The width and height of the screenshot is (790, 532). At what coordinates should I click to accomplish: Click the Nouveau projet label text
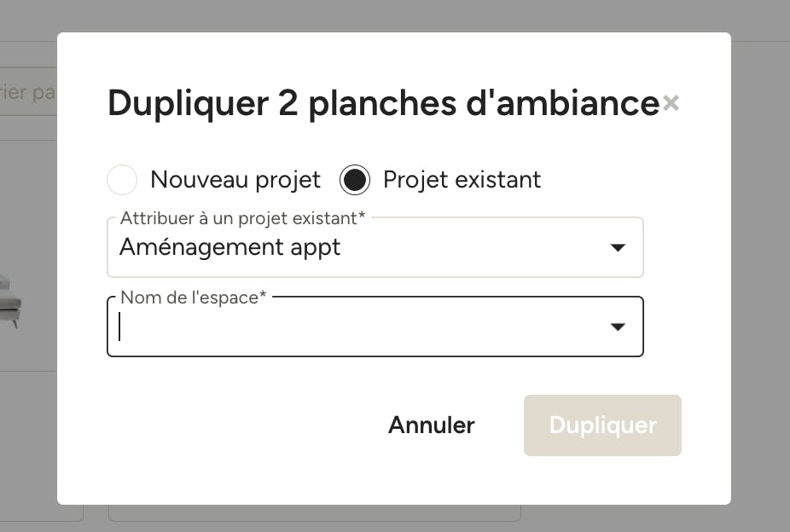tap(235, 180)
